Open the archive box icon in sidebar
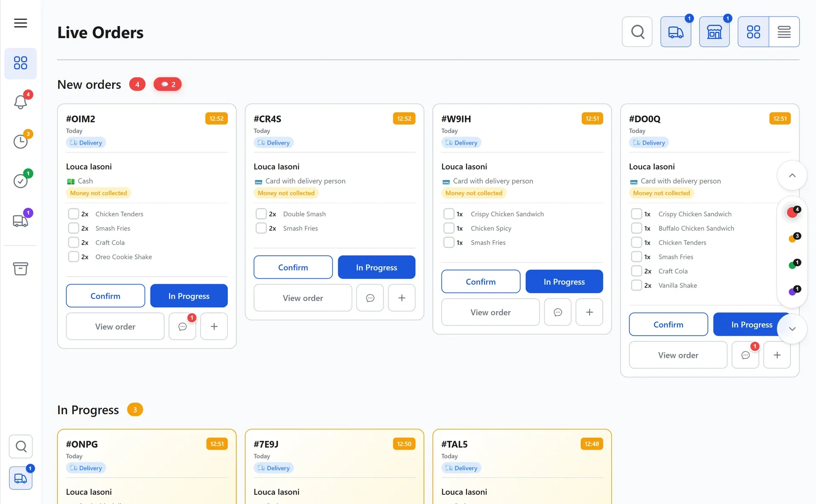The width and height of the screenshot is (816, 504). click(x=20, y=269)
